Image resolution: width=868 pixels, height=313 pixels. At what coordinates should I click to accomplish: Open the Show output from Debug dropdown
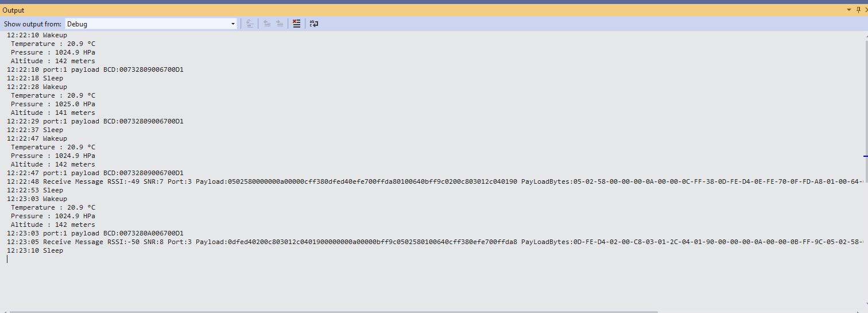[x=232, y=24]
